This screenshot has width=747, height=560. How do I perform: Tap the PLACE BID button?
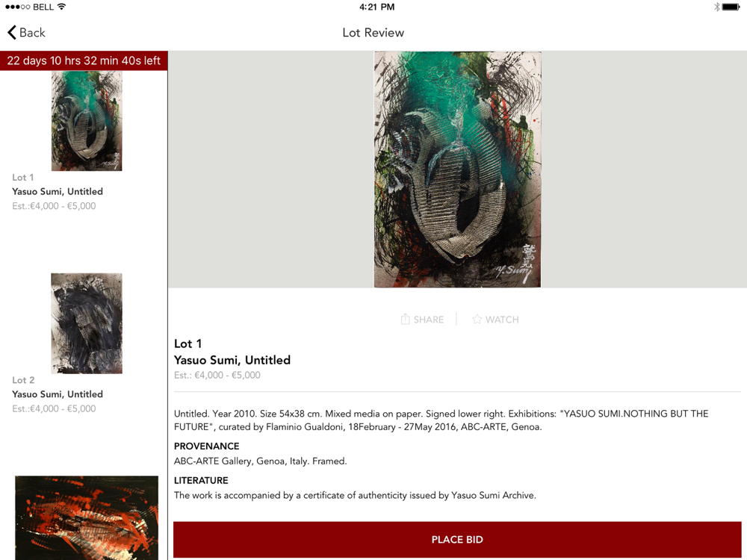457,539
